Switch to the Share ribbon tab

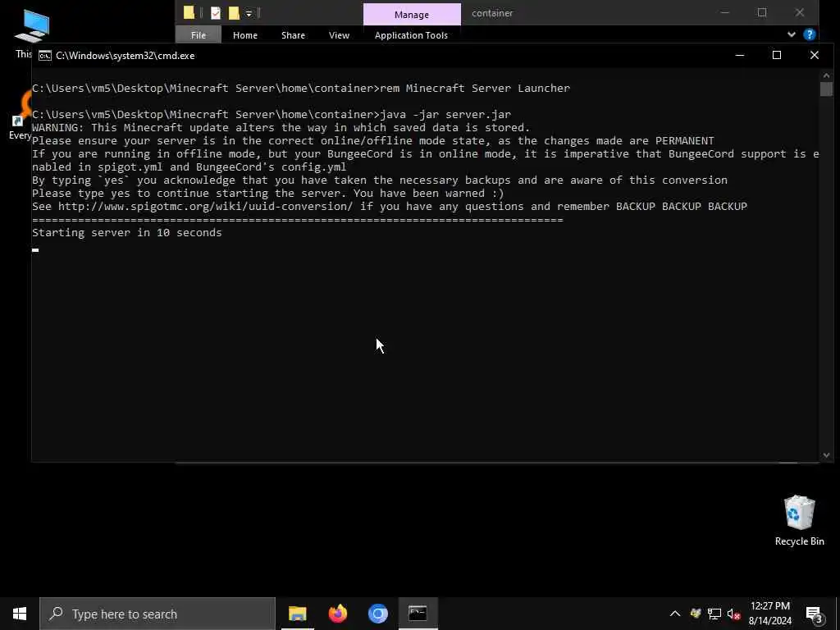click(x=293, y=35)
